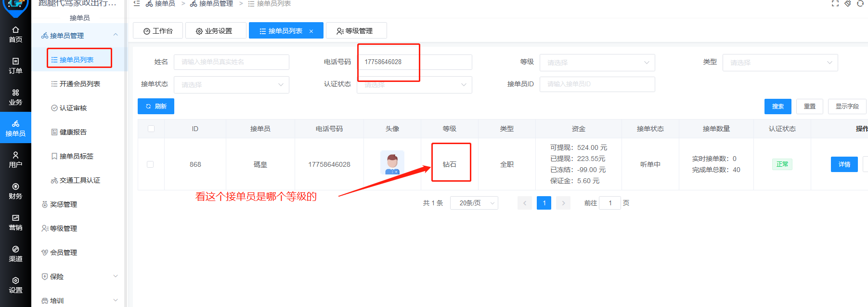This screenshot has width=868, height=307.
Task: Click the 显示字段 button
Action: coord(847,107)
